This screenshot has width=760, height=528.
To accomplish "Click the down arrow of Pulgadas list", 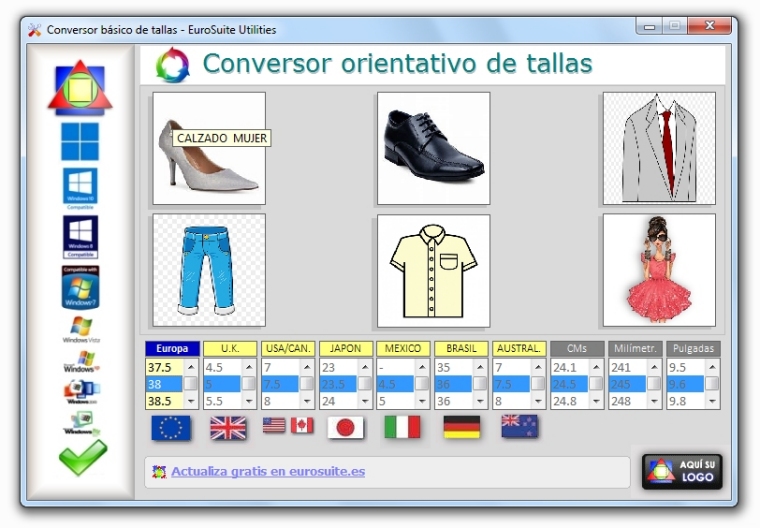I will [712, 401].
